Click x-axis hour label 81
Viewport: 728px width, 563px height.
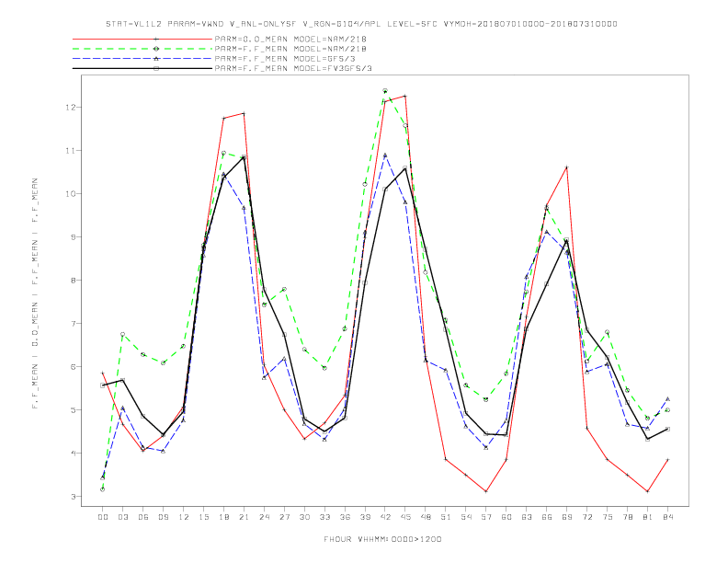tap(648, 517)
